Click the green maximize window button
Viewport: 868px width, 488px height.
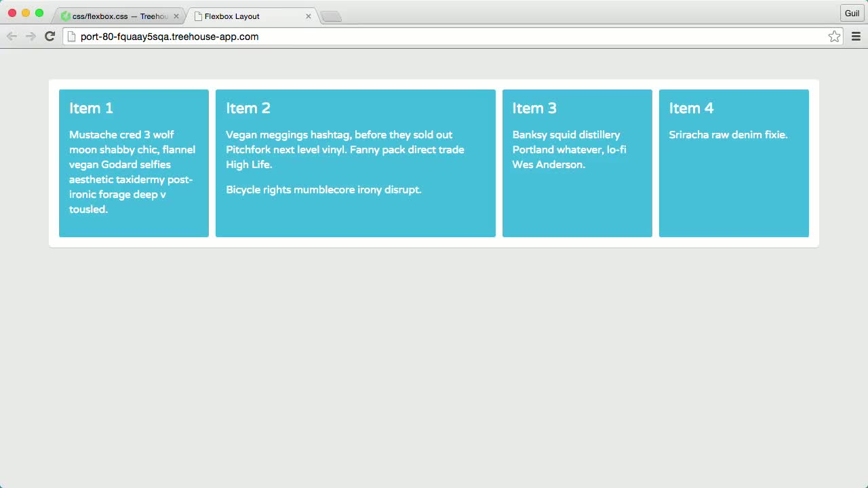39,13
